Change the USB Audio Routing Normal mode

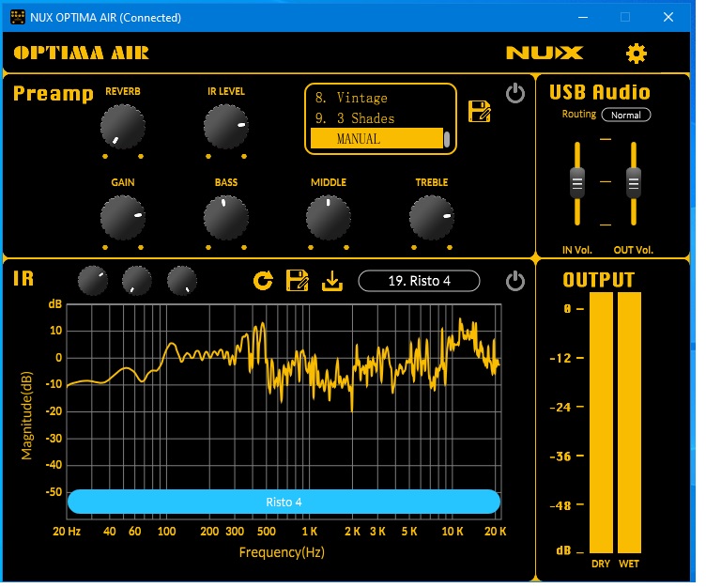coord(625,115)
